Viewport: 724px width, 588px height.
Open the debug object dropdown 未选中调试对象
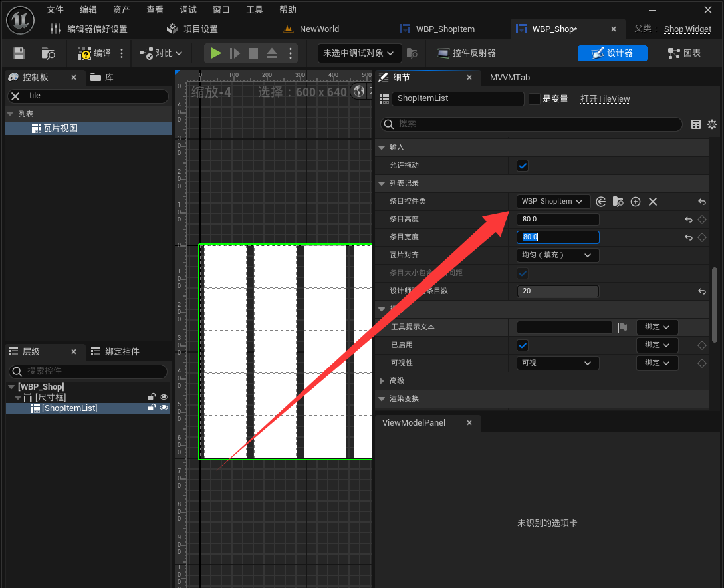pos(358,53)
